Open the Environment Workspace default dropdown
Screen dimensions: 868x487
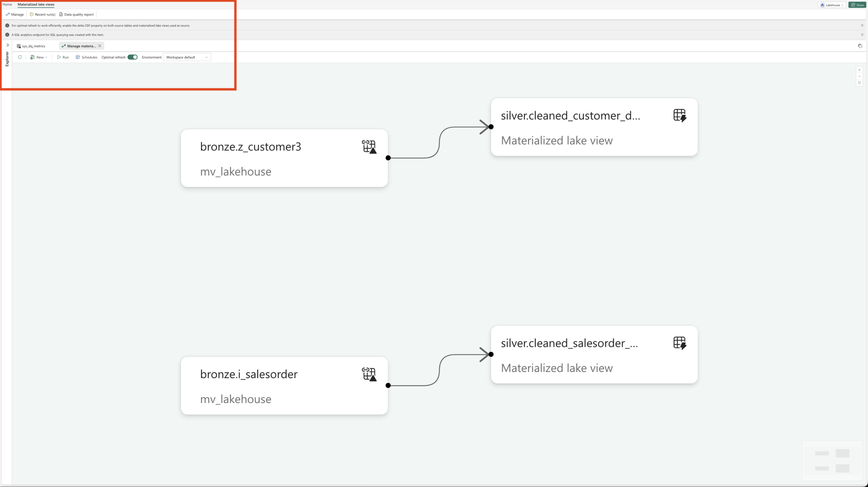click(187, 57)
